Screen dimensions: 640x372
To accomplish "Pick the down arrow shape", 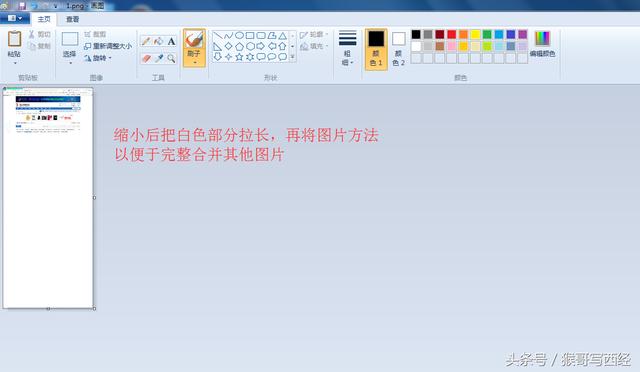I will pos(218,57).
